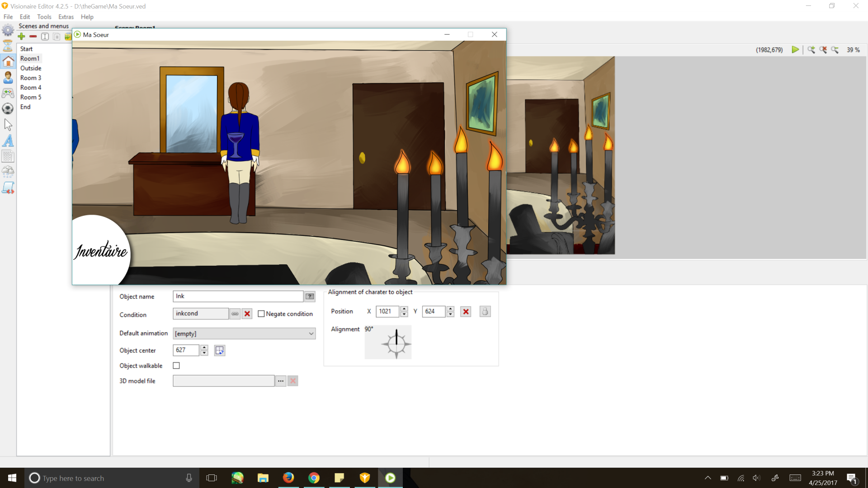
Task: Open the Inventaire button in the game window
Action: 101,250
